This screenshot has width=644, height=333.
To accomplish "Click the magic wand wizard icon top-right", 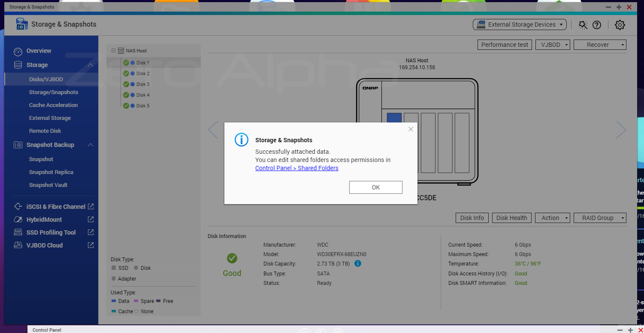I will tap(583, 24).
